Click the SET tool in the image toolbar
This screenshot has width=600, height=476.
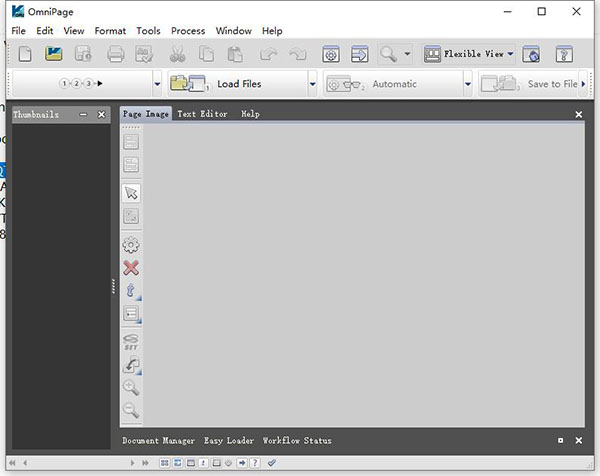click(131, 342)
